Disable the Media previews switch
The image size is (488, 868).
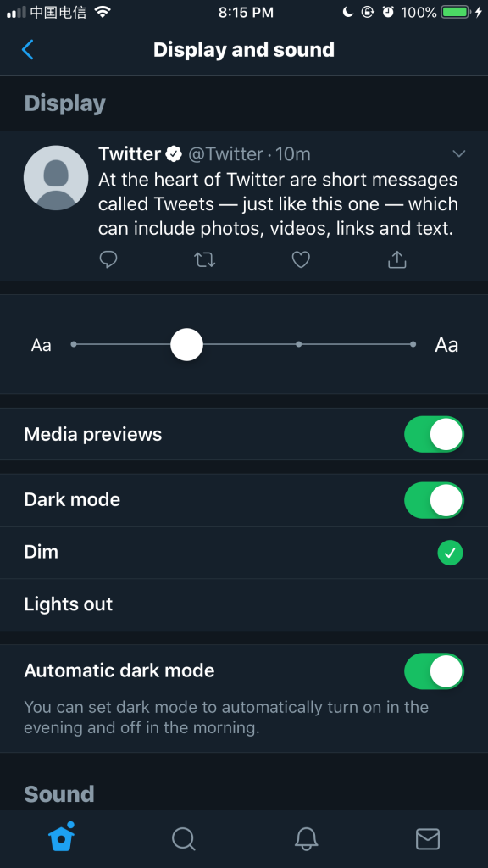(x=435, y=434)
